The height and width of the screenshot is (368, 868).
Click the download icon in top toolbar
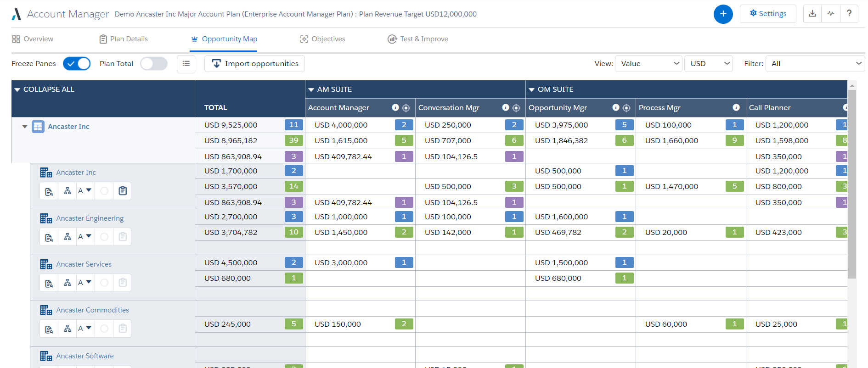[812, 14]
